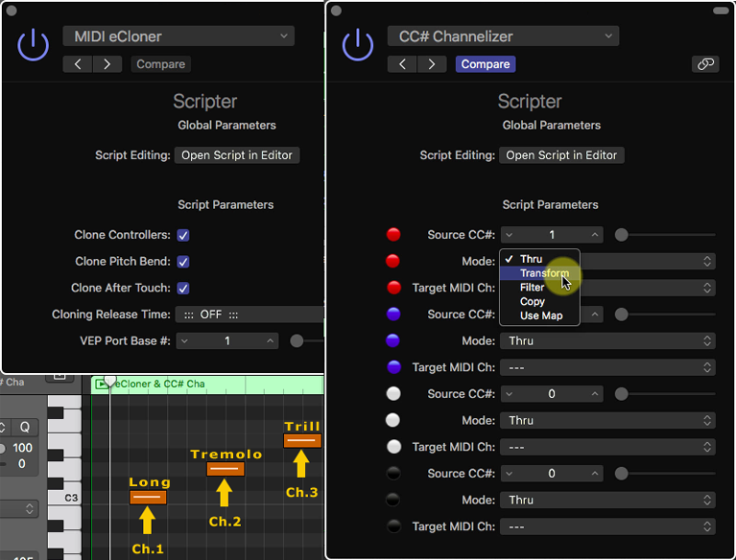
Task: Increase black group Source CC# value
Action: [x=595, y=474]
